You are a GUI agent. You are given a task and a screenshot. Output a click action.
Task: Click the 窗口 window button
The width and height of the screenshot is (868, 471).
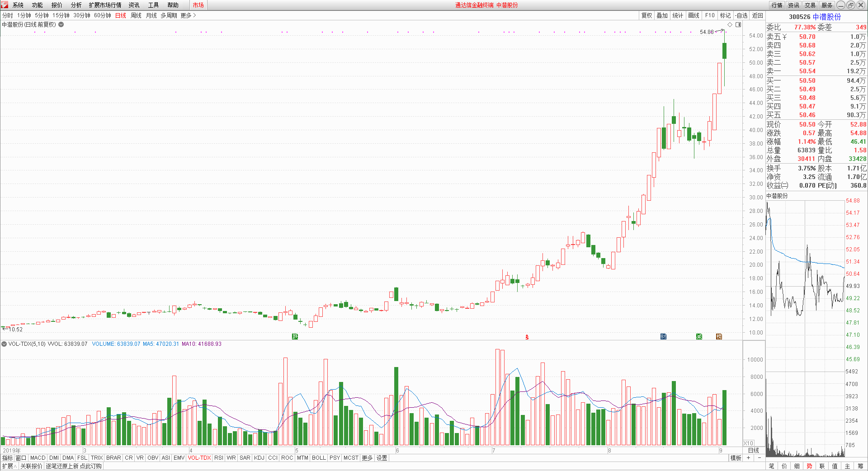point(21,458)
